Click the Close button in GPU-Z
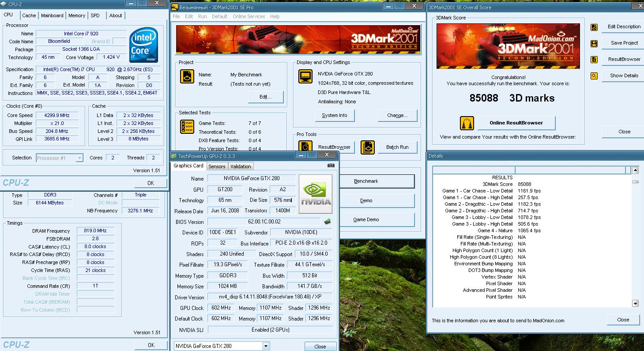The height and width of the screenshot is (351, 644). [x=320, y=347]
